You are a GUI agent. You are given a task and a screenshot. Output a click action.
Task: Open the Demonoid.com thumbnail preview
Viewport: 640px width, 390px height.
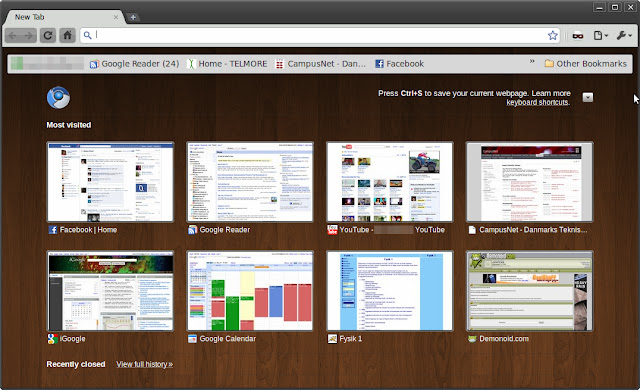pyautogui.click(x=529, y=291)
